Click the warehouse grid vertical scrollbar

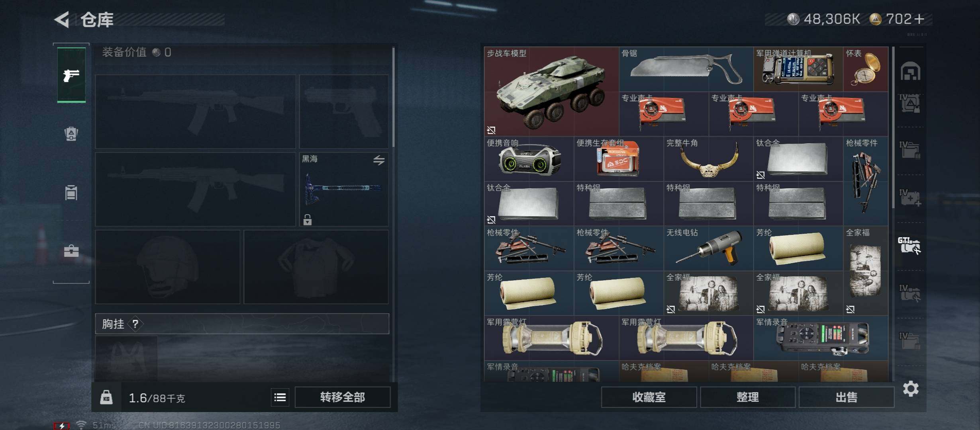click(893, 127)
